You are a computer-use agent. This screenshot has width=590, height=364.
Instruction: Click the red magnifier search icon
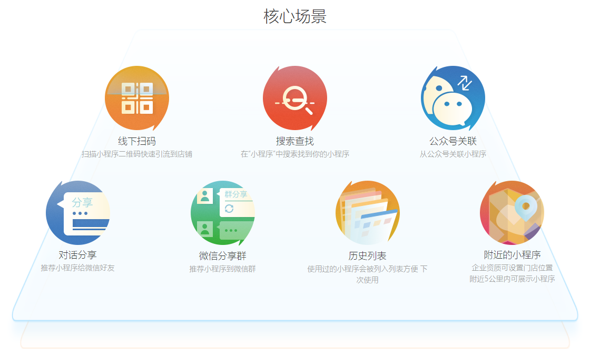[295, 98]
